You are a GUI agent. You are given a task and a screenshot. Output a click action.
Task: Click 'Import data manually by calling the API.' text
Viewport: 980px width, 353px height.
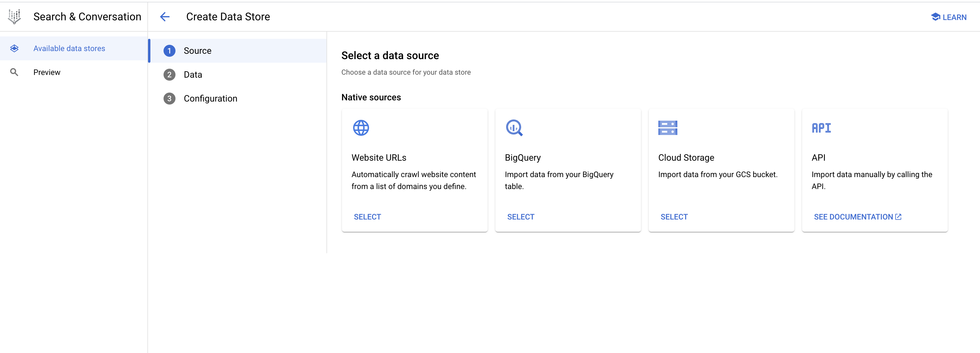click(872, 180)
